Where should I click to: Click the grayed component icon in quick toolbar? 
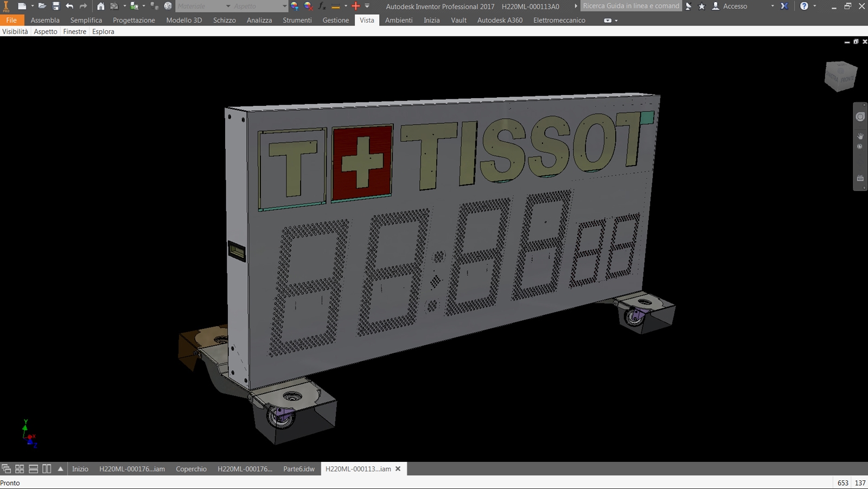point(154,6)
